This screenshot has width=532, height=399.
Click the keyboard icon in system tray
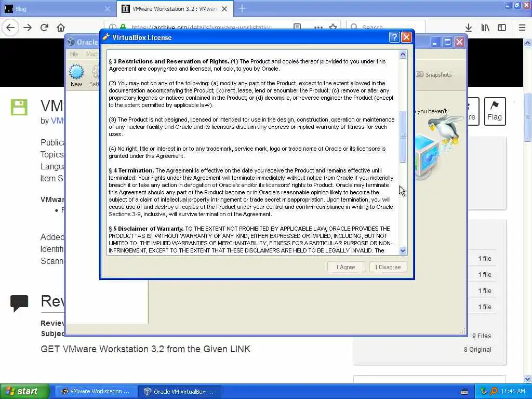[x=464, y=392]
